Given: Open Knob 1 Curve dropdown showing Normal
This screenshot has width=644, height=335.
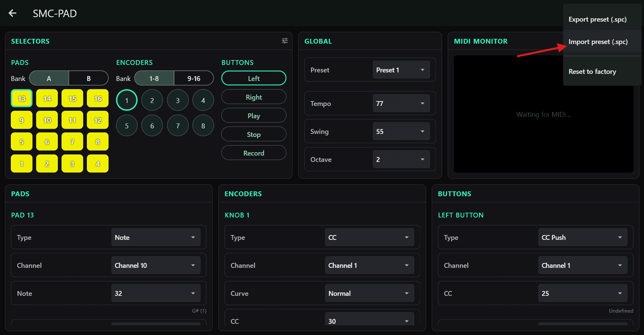Looking at the screenshot, I should pos(370,293).
